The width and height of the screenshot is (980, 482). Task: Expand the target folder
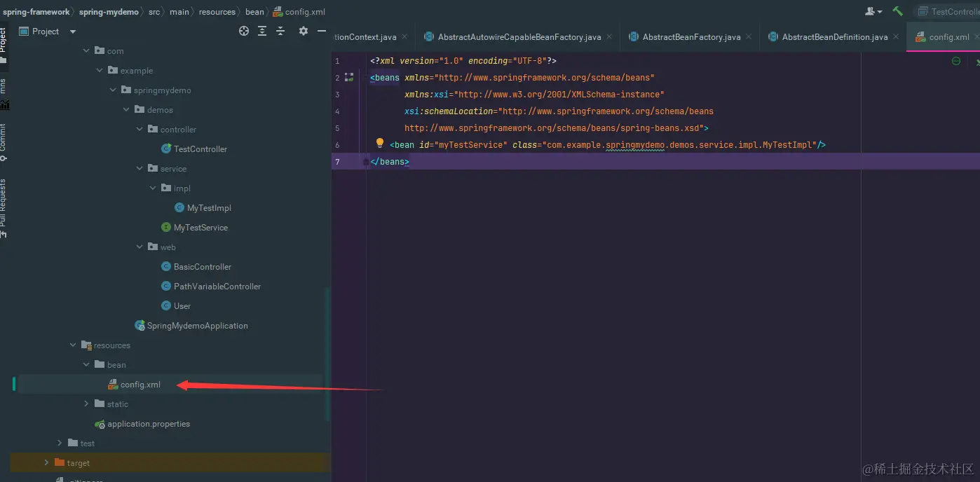(46, 463)
